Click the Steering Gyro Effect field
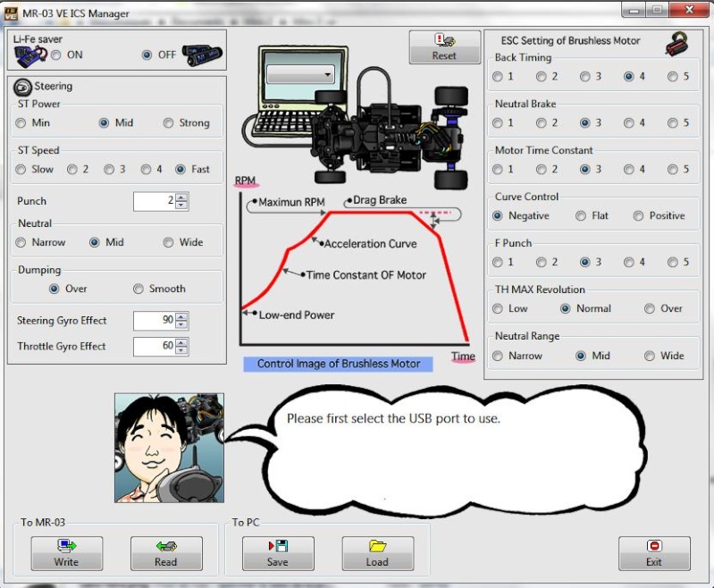 tap(155, 321)
